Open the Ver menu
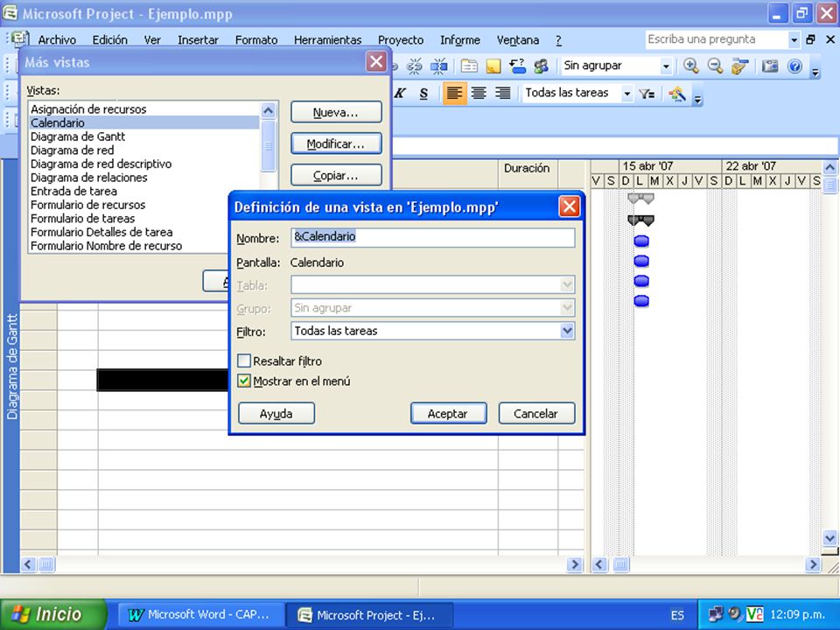 [x=152, y=39]
